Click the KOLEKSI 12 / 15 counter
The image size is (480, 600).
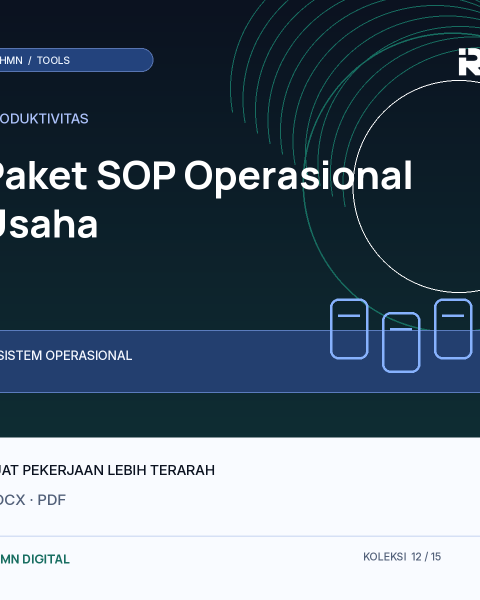pos(402,557)
